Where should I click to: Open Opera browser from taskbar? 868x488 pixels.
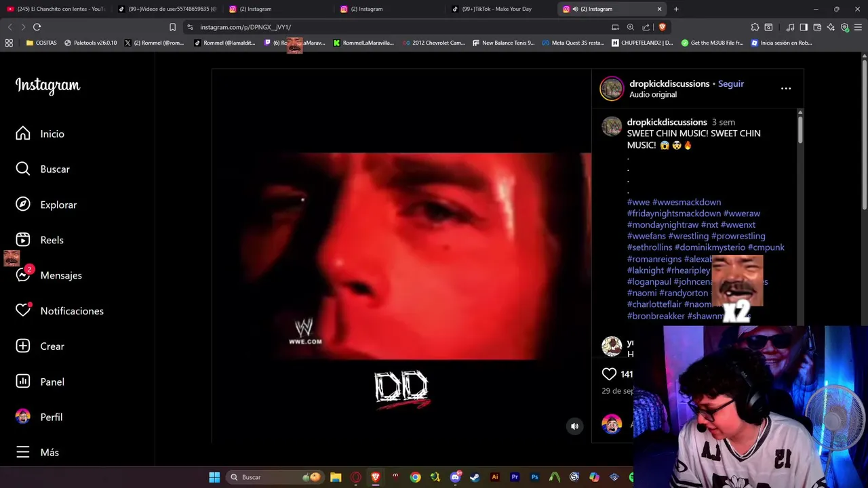coord(355,477)
